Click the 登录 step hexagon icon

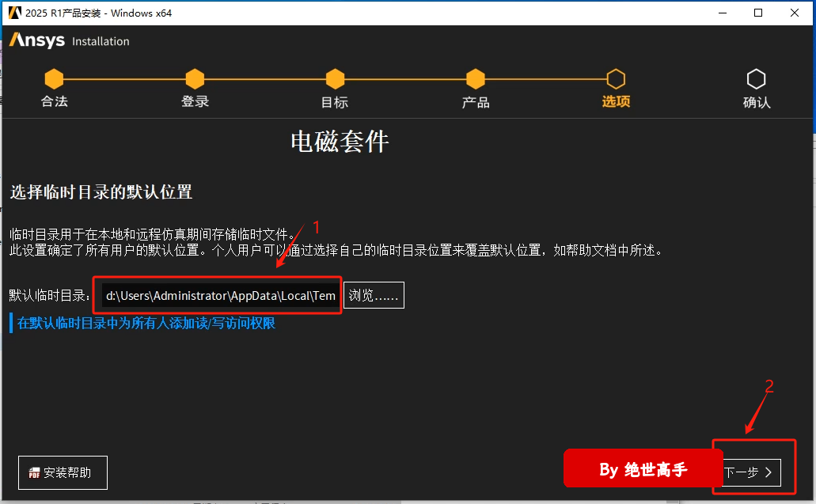pyautogui.click(x=195, y=79)
